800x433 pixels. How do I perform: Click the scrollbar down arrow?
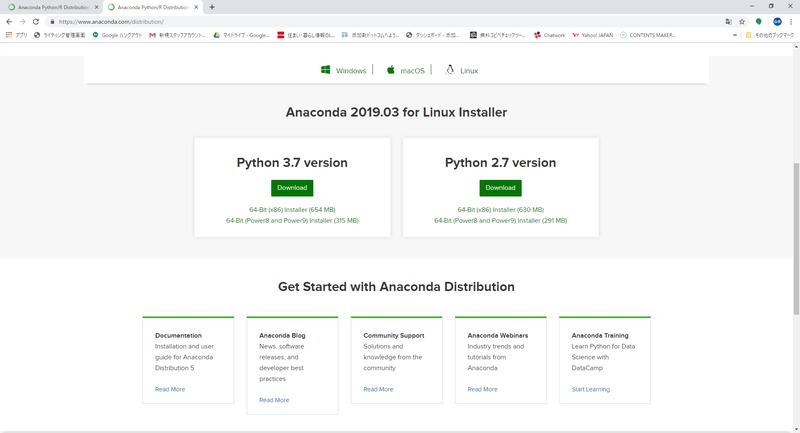click(x=796, y=429)
